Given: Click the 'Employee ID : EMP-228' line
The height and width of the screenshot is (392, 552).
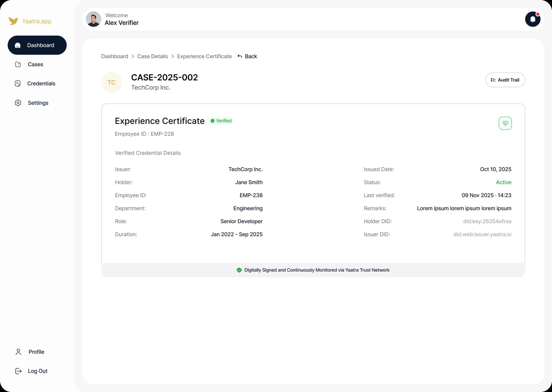Looking at the screenshot, I should point(144,134).
